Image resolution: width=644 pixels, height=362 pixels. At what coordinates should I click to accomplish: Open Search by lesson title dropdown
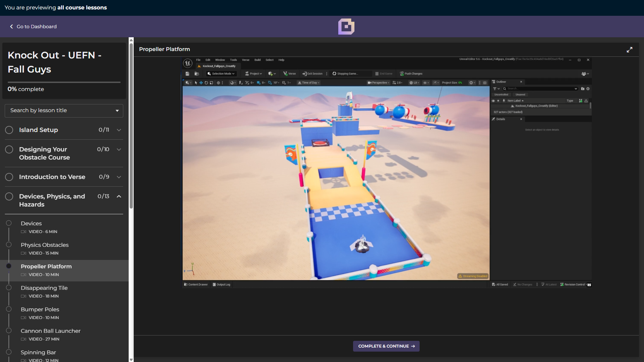coord(64,110)
